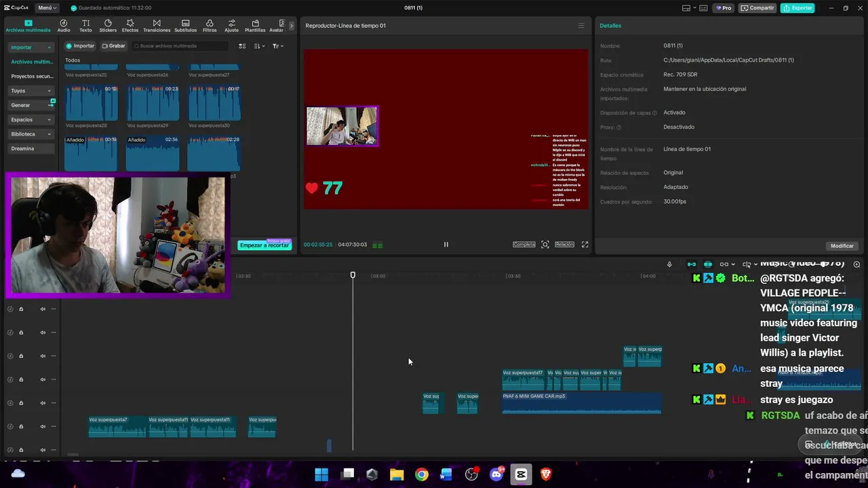Launch Google Chrome from the taskbar

[422, 474]
